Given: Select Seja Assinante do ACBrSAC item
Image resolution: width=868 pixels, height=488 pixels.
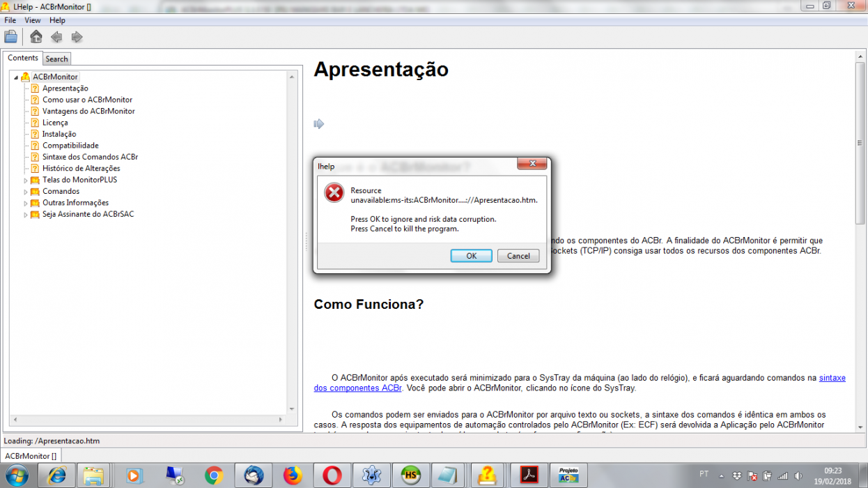Looking at the screenshot, I should (88, 214).
